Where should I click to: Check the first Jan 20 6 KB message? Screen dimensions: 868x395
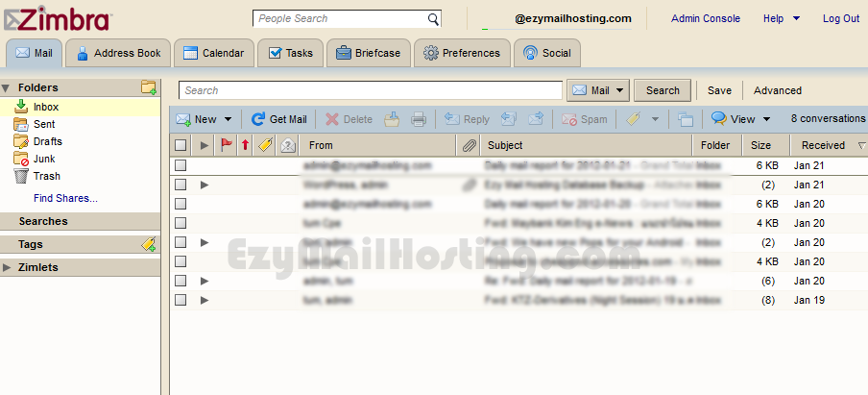click(181, 204)
